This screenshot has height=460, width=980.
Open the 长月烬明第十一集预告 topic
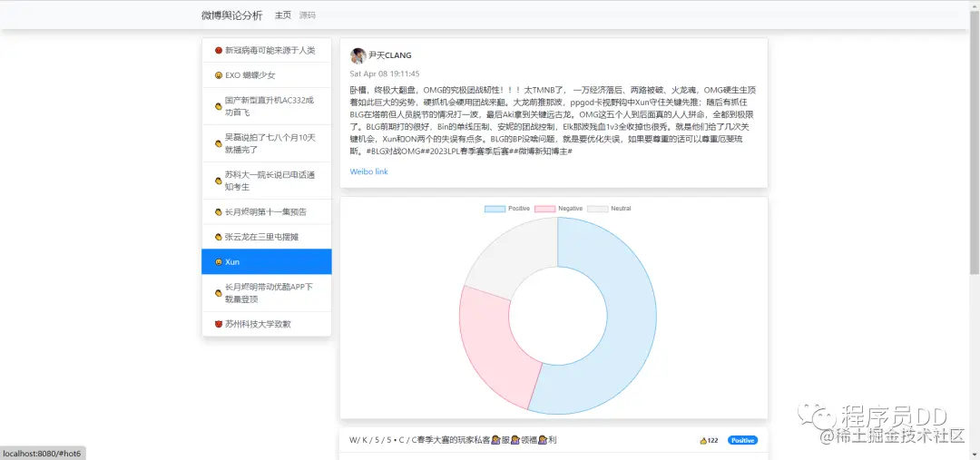coord(266,212)
